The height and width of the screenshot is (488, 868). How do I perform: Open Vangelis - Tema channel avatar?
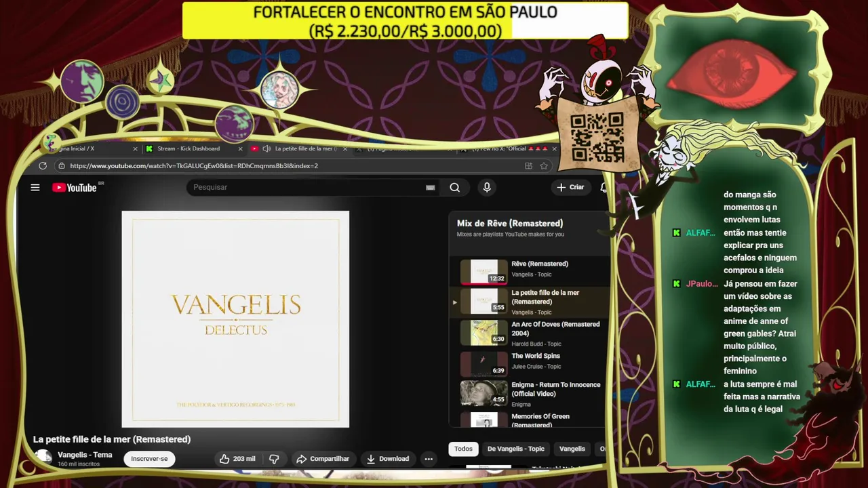pos(43,458)
